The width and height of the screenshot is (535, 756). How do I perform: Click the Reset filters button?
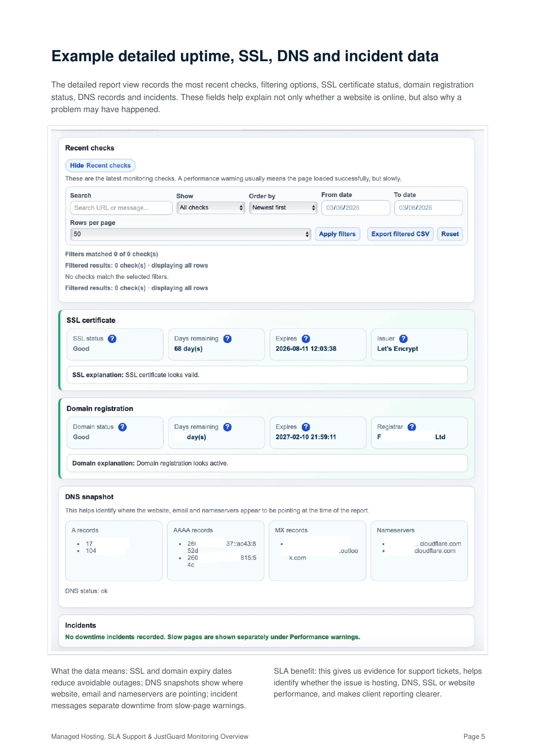(450, 234)
